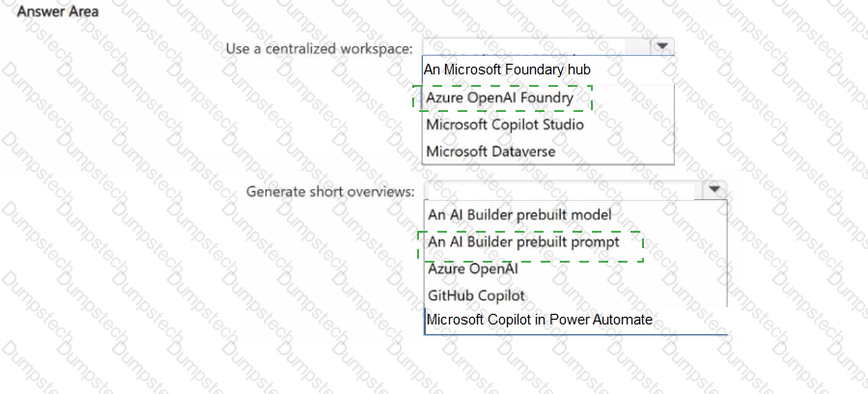Choose An AI Builder prebuilt model
Viewport: 868px width, 394px height.
519,214
